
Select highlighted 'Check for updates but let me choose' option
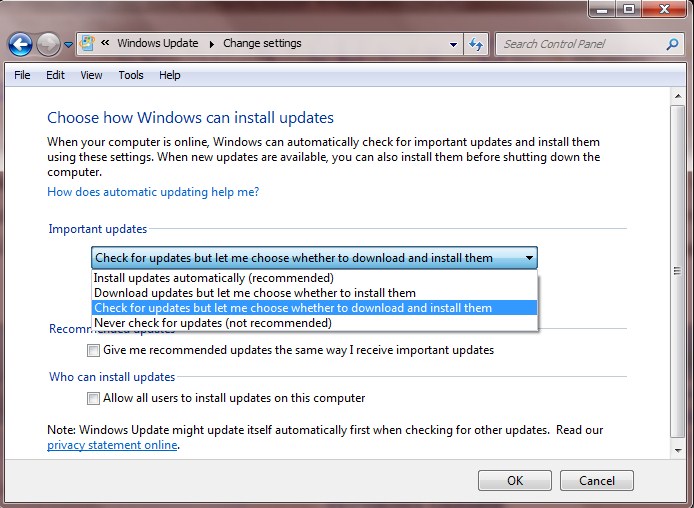click(x=315, y=308)
